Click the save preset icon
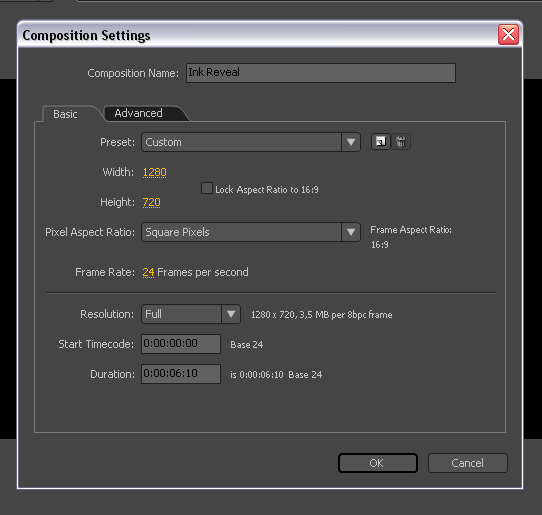Screen dimensions: 542x515 pos(381,142)
